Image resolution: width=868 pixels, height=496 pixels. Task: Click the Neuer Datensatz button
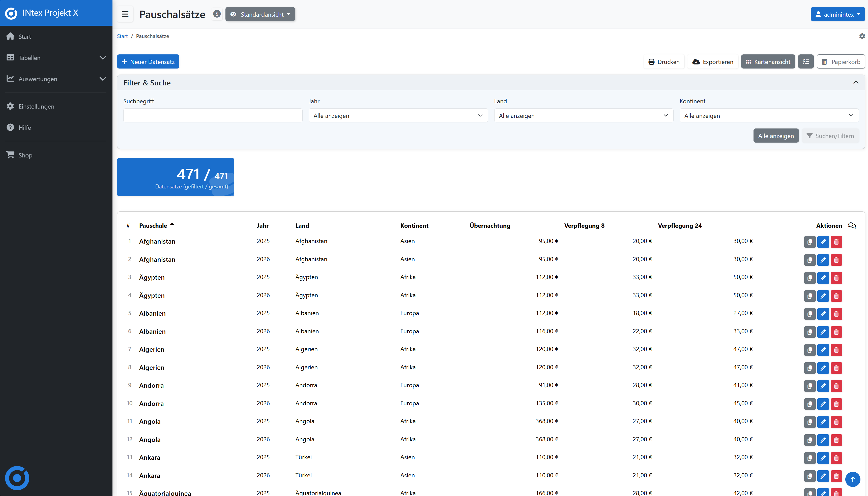(x=148, y=61)
